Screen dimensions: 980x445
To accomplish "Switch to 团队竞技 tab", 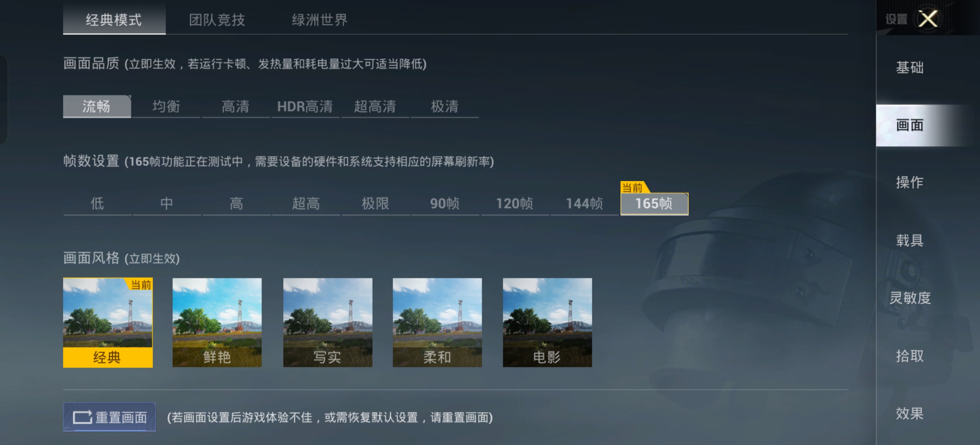I will coord(217,20).
